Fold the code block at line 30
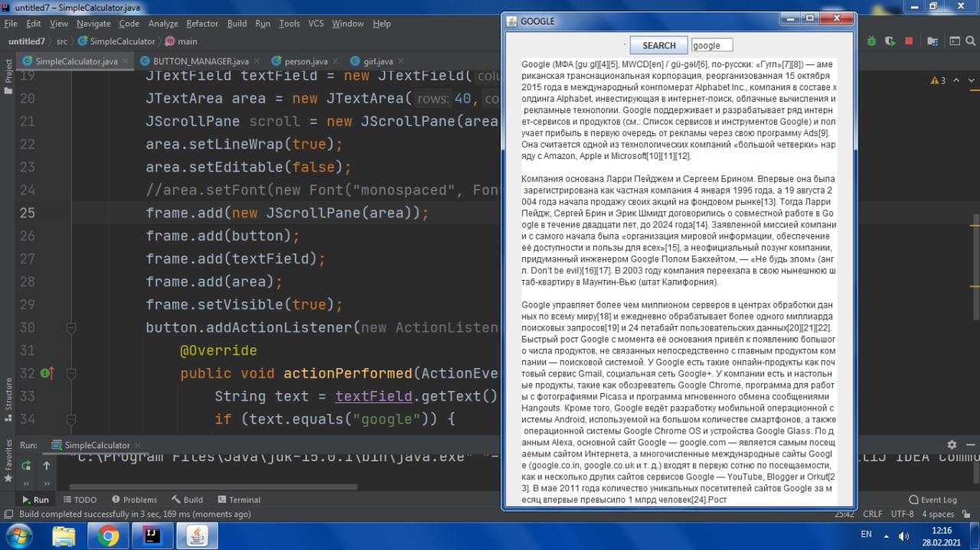Screen dimensions: 980x550 (x=70, y=328)
